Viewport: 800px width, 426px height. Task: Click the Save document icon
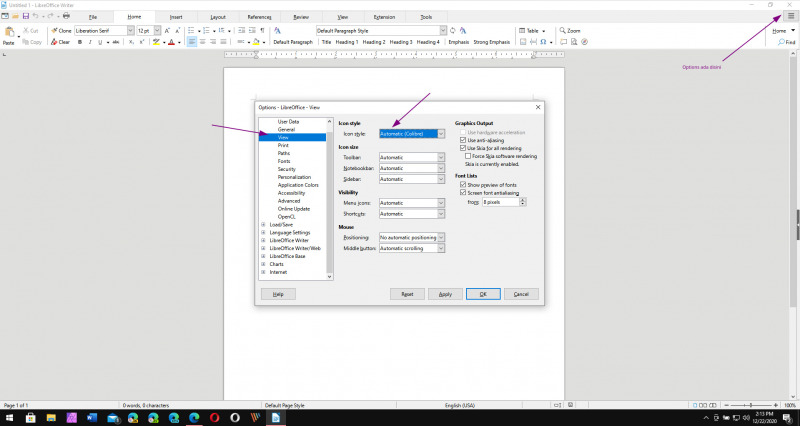(26, 16)
